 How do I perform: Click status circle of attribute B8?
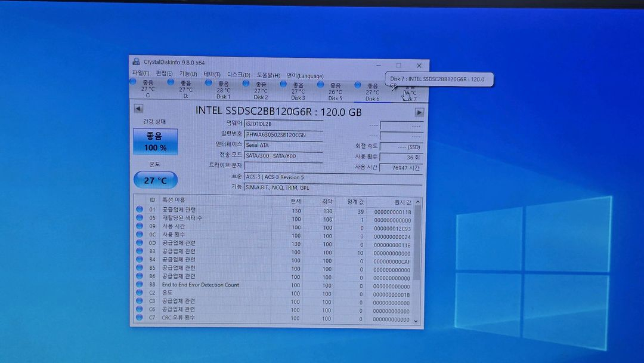(x=140, y=284)
